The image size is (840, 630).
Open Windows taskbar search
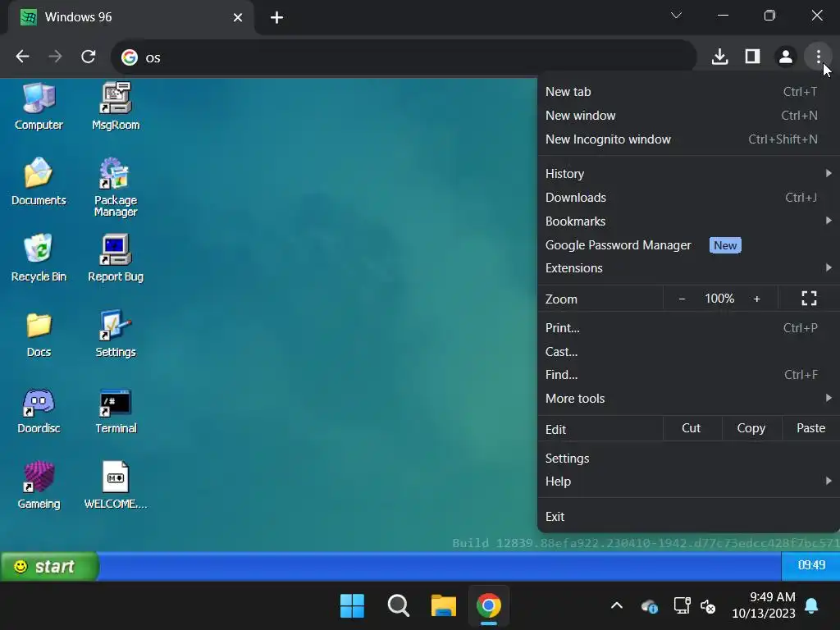pos(398,606)
